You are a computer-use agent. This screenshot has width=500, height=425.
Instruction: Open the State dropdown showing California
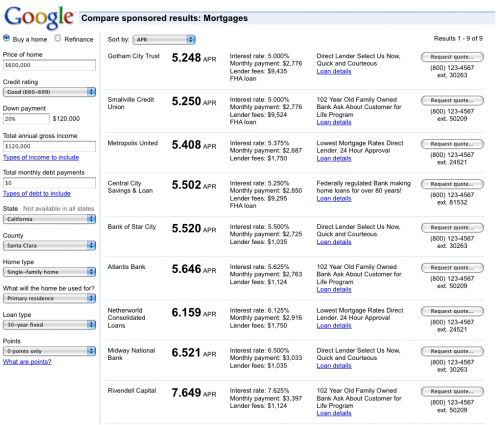click(x=49, y=219)
